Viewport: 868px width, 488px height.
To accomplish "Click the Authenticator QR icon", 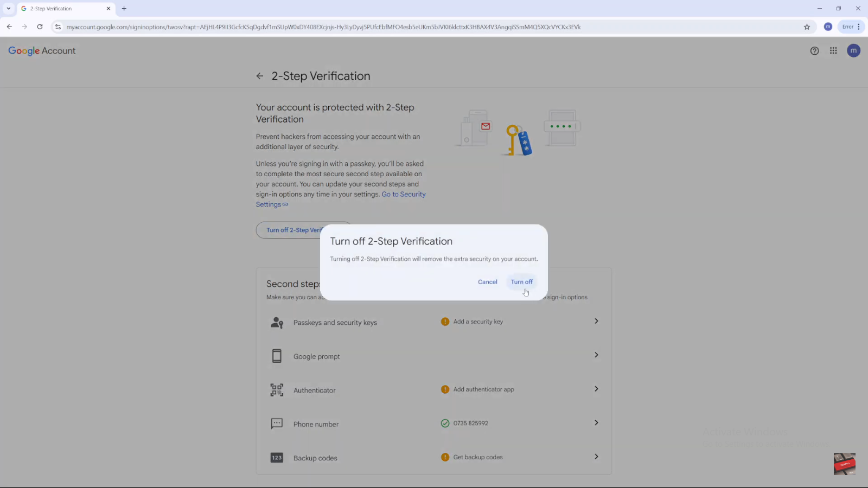I will point(277,390).
